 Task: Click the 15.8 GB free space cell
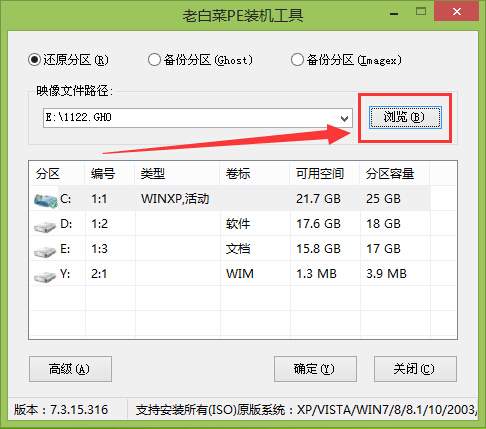(318, 249)
